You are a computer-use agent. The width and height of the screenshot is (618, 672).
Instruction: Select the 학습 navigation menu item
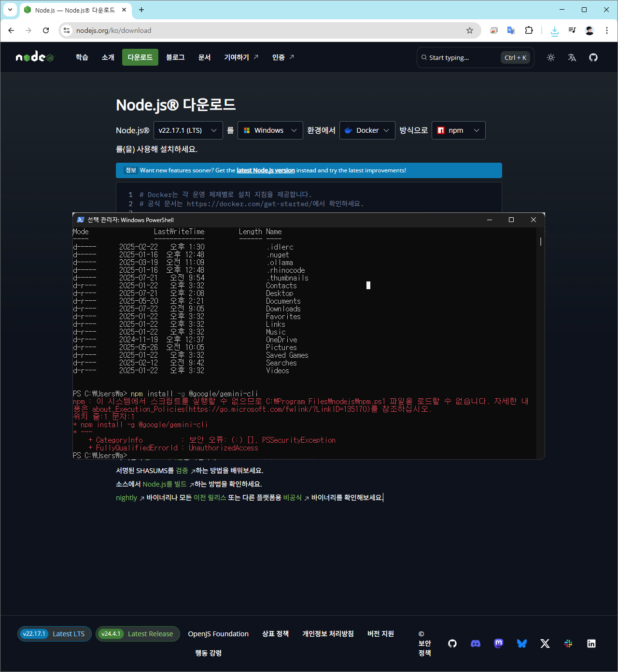pos(82,57)
